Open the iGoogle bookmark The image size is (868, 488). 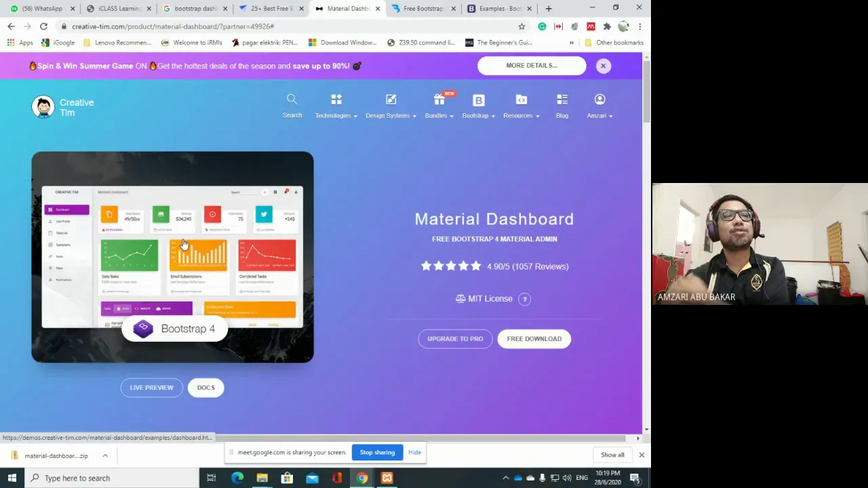(x=58, y=43)
